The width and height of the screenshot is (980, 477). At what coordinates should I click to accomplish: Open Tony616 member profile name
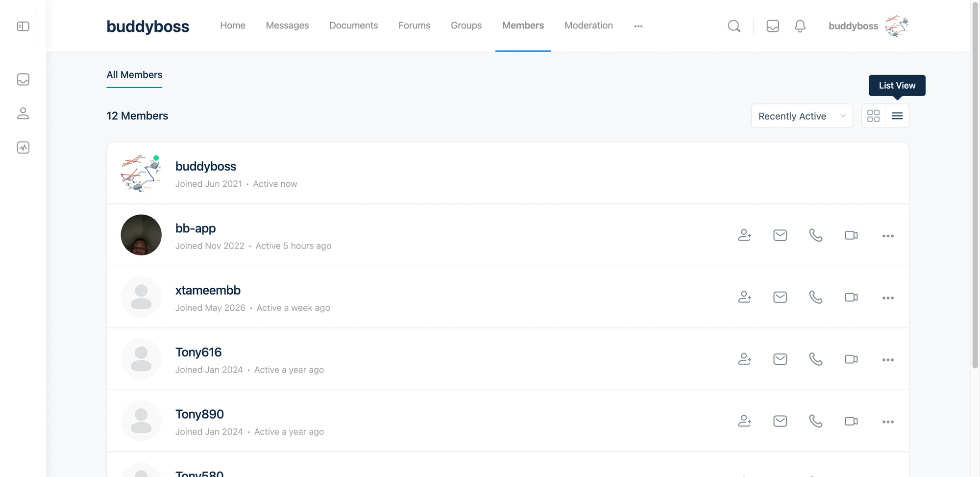pos(198,352)
